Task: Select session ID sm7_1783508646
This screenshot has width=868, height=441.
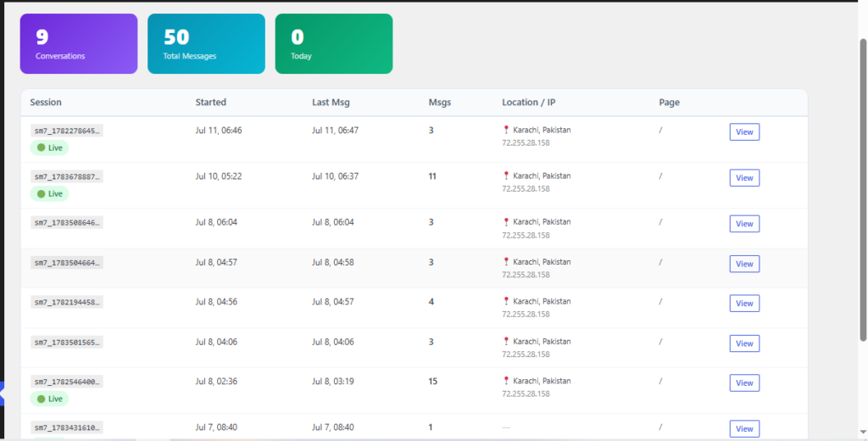Action: coord(67,223)
